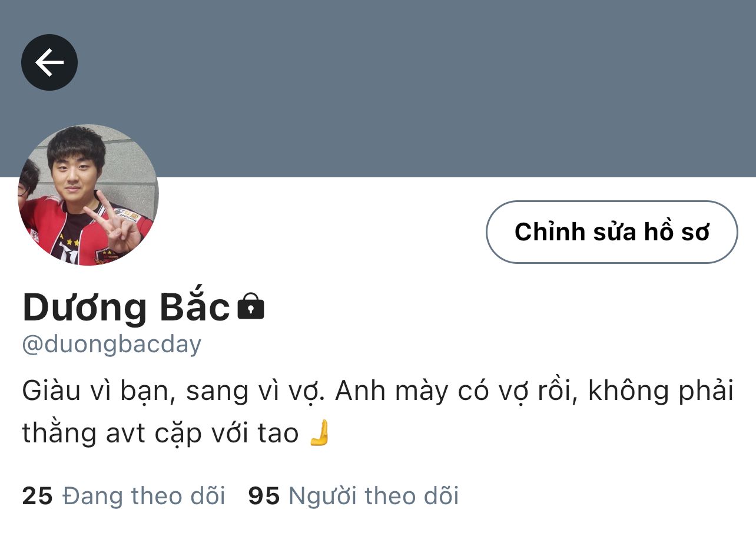
Task: Click the followers count number 95
Action: pyautogui.click(x=264, y=496)
